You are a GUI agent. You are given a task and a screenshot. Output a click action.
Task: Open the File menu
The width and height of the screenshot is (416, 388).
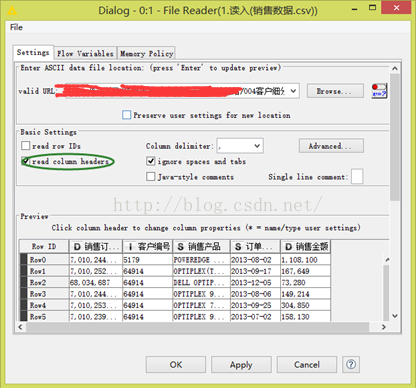[16, 27]
